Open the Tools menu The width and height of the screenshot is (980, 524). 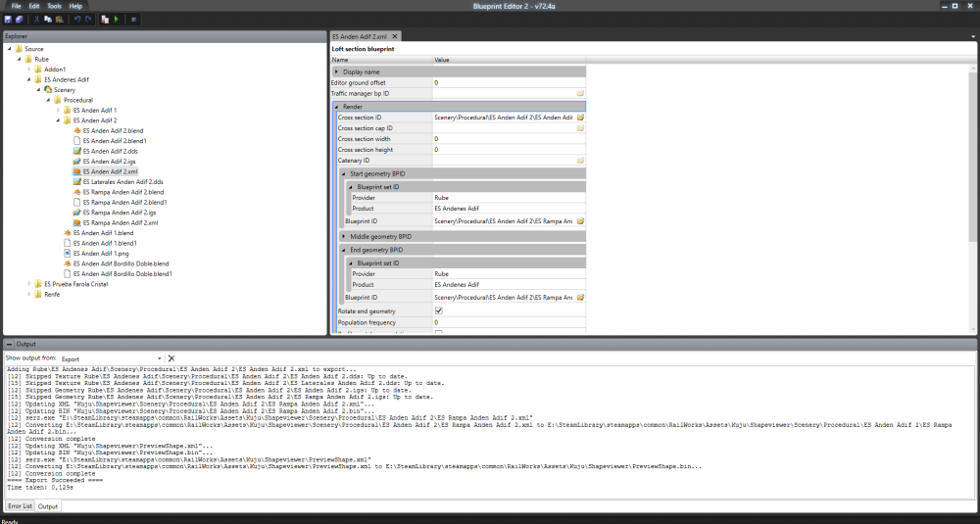[53, 6]
